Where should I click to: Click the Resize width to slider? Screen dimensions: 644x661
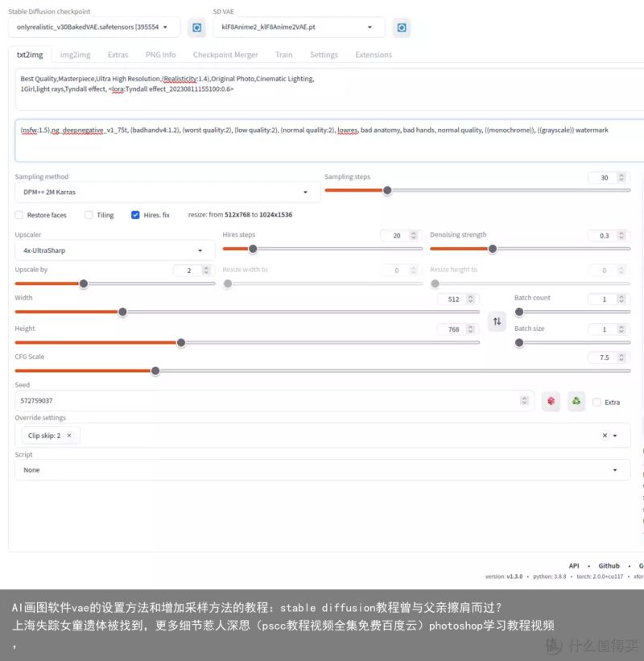(x=323, y=283)
